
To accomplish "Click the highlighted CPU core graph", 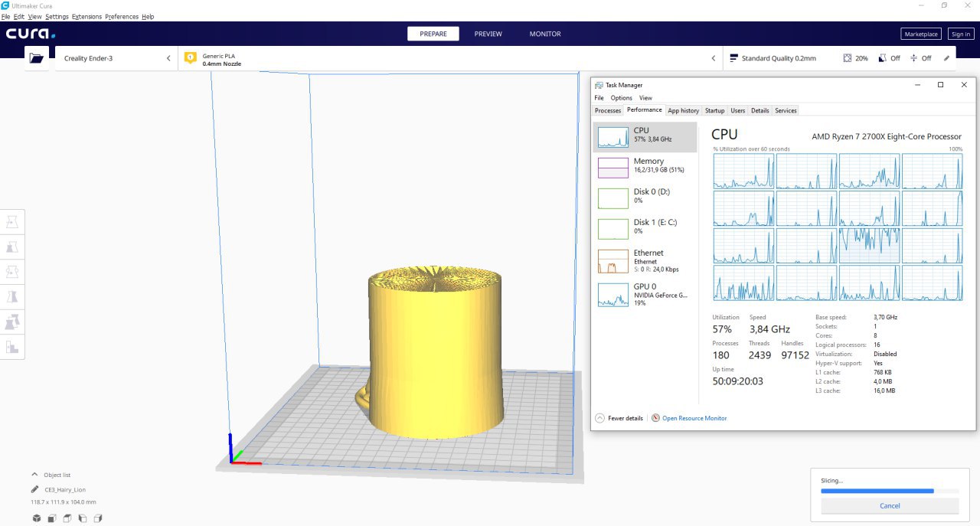I will (x=869, y=245).
